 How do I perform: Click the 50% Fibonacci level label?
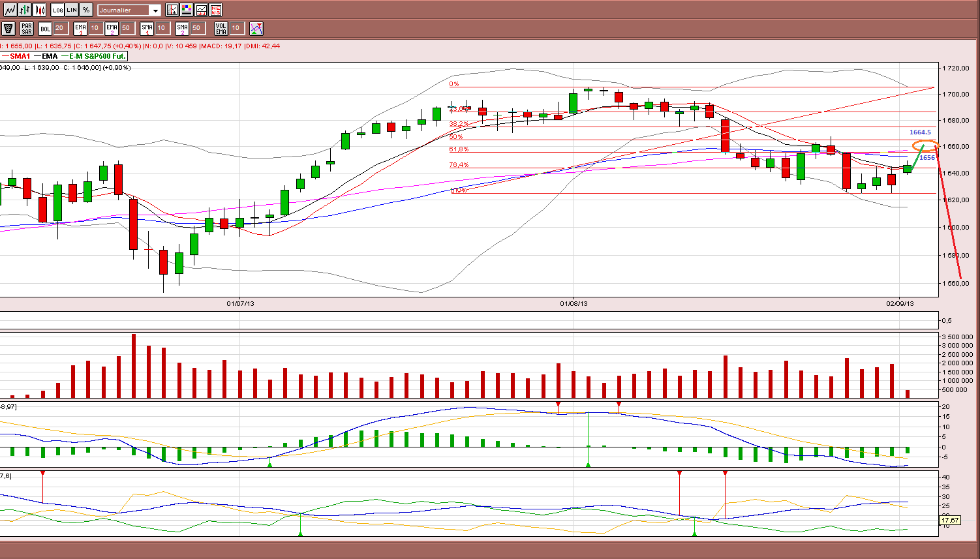tap(456, 137)
